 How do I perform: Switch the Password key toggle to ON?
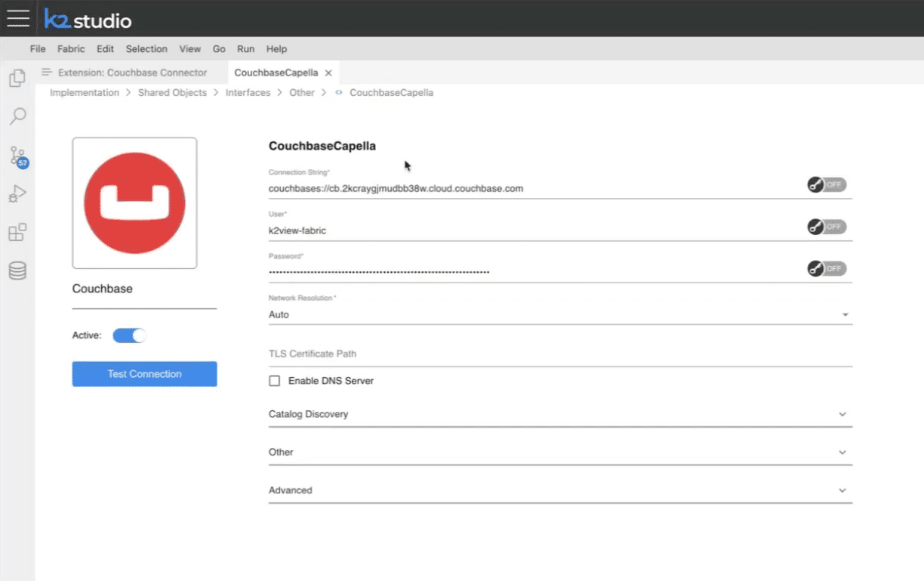[826, 268]
